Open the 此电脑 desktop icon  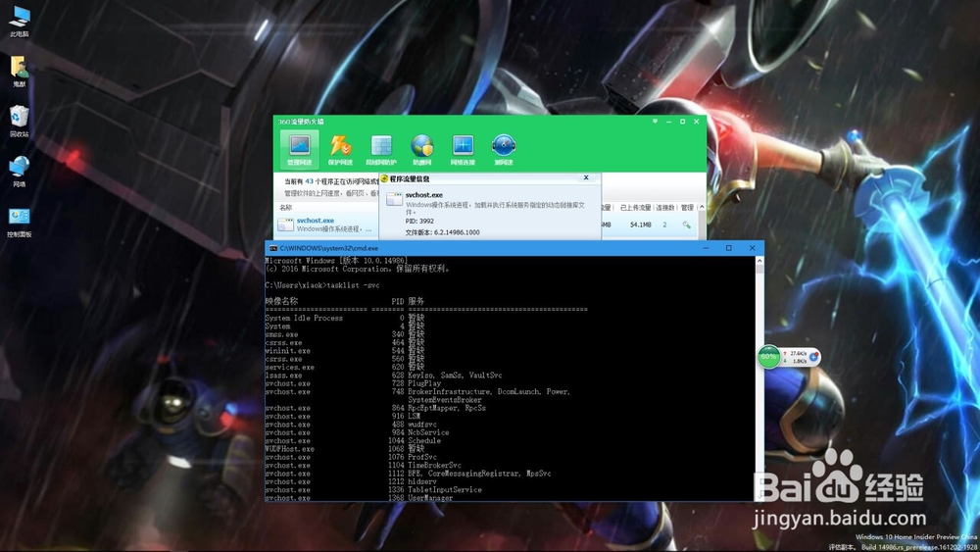pos(20,22)
